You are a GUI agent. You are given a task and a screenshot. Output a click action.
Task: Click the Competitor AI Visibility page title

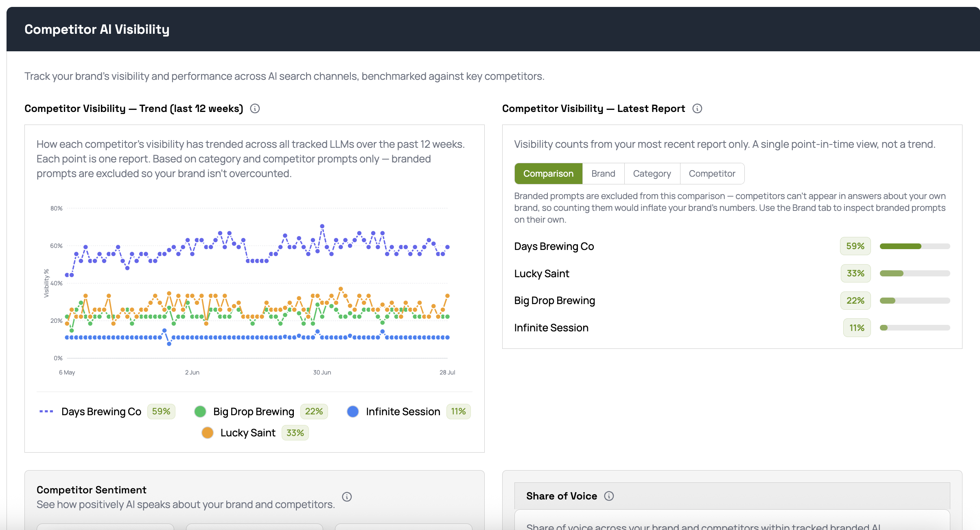tap(97, 29)
